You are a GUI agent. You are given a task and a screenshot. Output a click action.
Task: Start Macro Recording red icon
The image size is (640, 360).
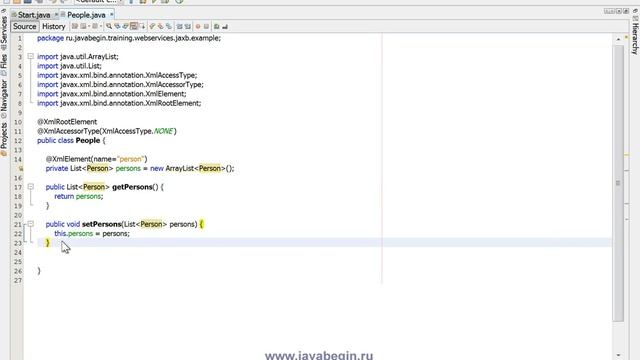[198, 26]
